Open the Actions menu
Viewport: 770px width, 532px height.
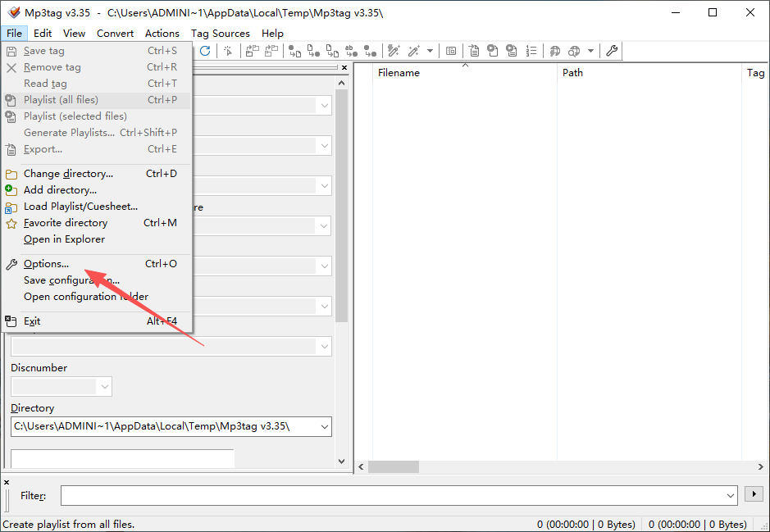[x=162, y=34]
